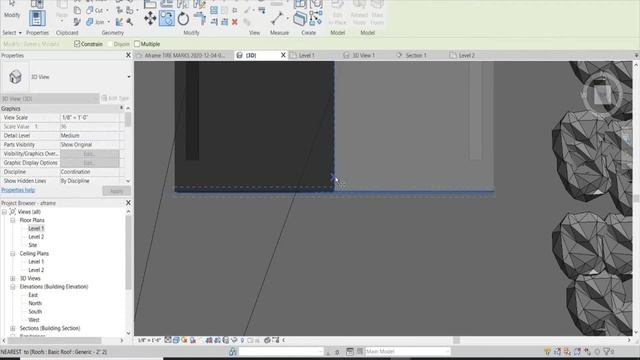This screenshot has height=360, width=640.
Task: Switch to the 3D View 1 tab
Action: 363,55
